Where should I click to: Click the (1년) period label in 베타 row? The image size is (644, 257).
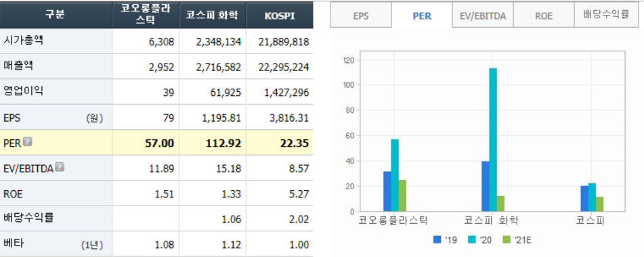click(x=92, y=245)
